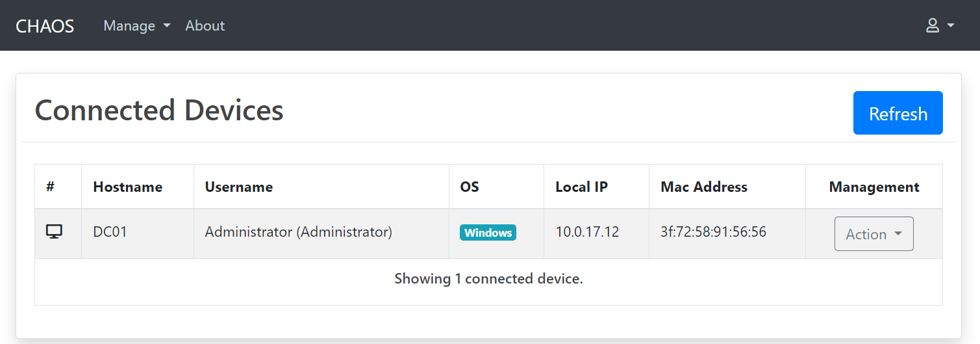The width and height of the screenshot is (980, 344).
Task: Select the DC01 hostname cell
Action: pos(110,232)
